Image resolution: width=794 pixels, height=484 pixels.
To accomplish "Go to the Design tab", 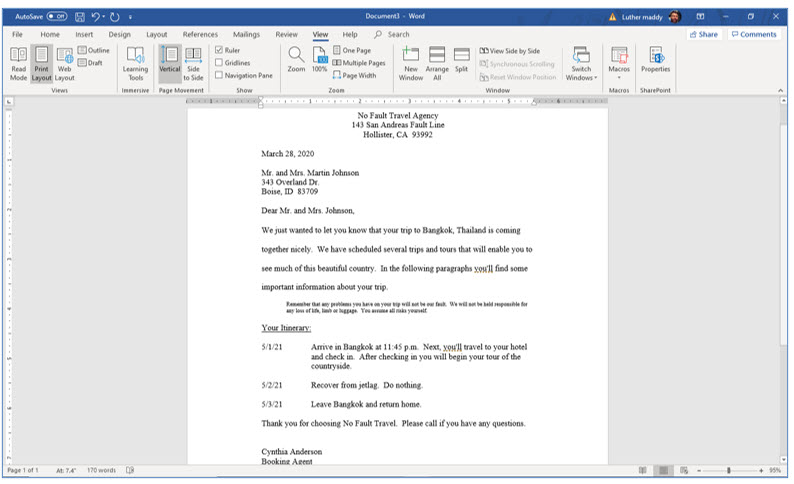I will pos(120,34).
